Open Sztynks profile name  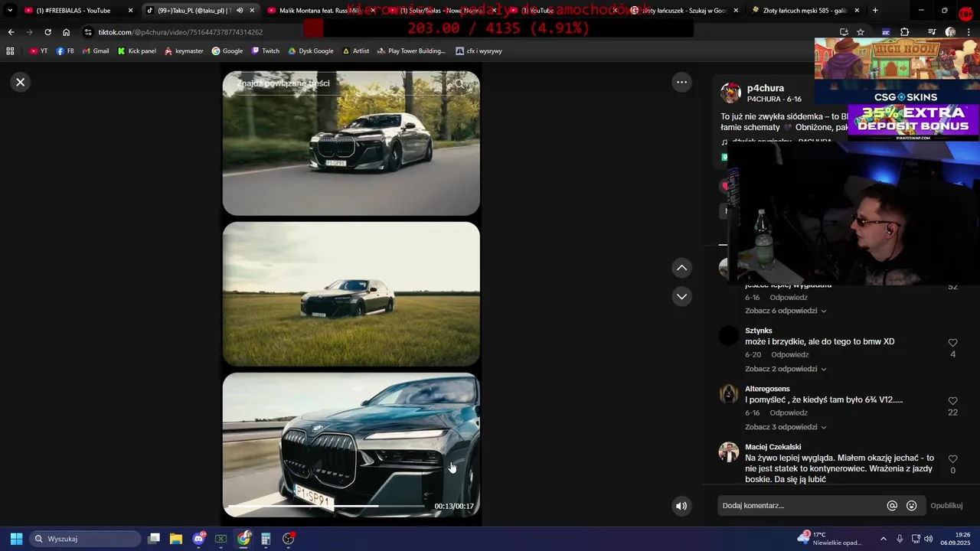coord(759,331)
